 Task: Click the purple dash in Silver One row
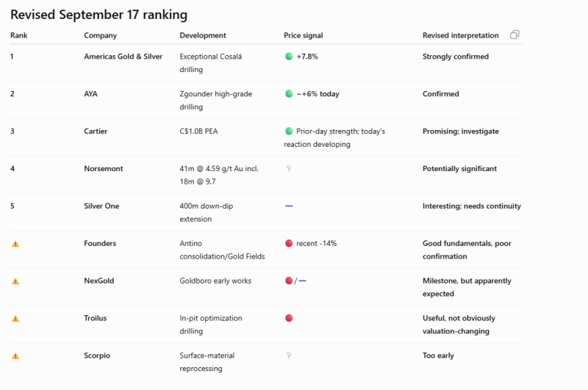click(x=289, y=206)
